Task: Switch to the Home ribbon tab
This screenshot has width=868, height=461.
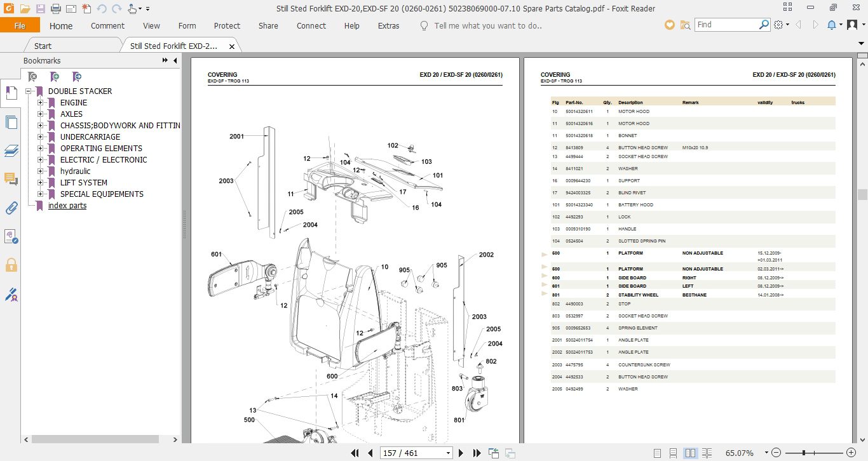Action: pyautogui.click(x=61, y=26)
